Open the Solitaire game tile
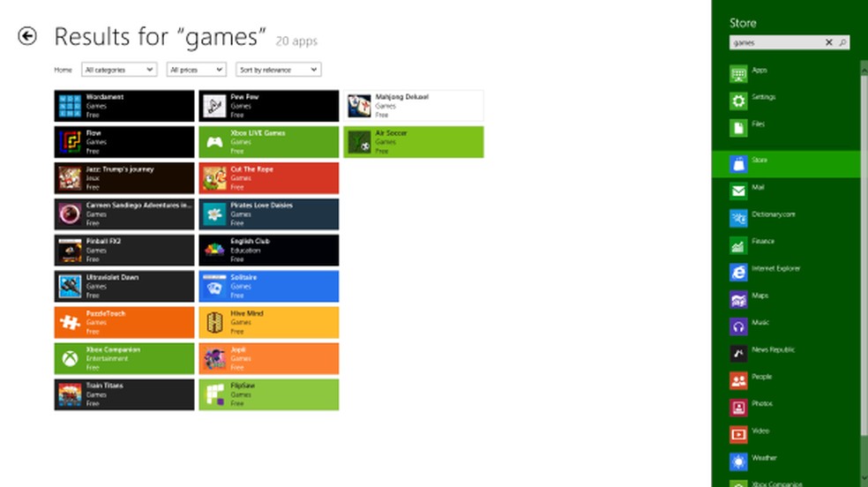 tap(269, 286)
